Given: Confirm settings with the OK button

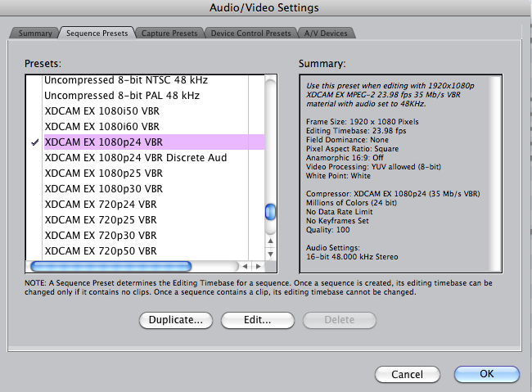Looking at the screenshot, I should click(x=486, y=374).
